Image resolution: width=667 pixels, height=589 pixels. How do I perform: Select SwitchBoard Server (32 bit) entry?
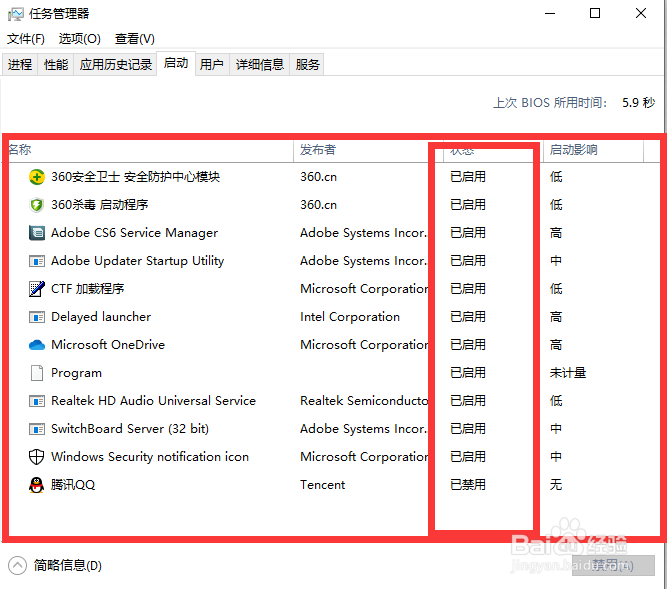click(x=334, y=429)
